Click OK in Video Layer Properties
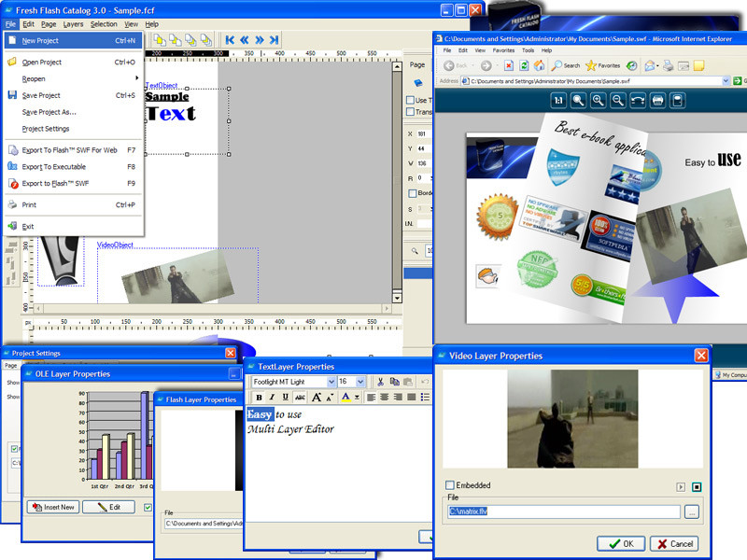Image resolution: width=747 pixels, height=560 pixels. (x=621, y=544)
